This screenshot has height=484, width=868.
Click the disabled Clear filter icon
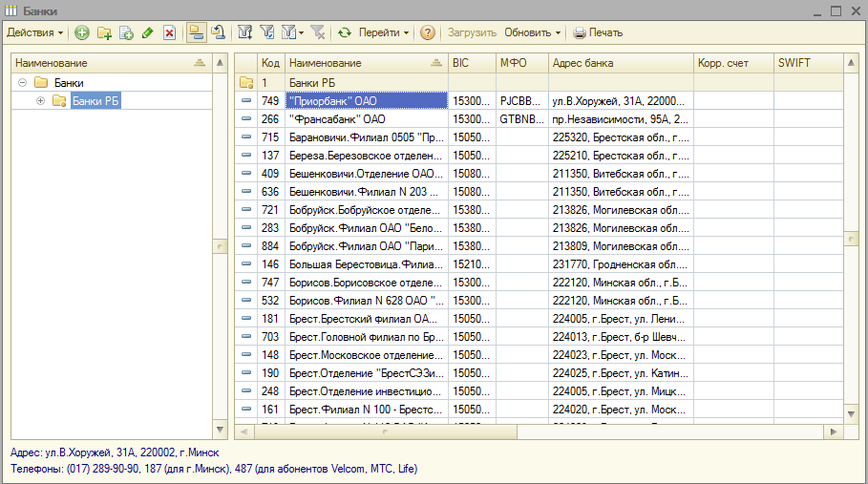click(x=317, y=32)
